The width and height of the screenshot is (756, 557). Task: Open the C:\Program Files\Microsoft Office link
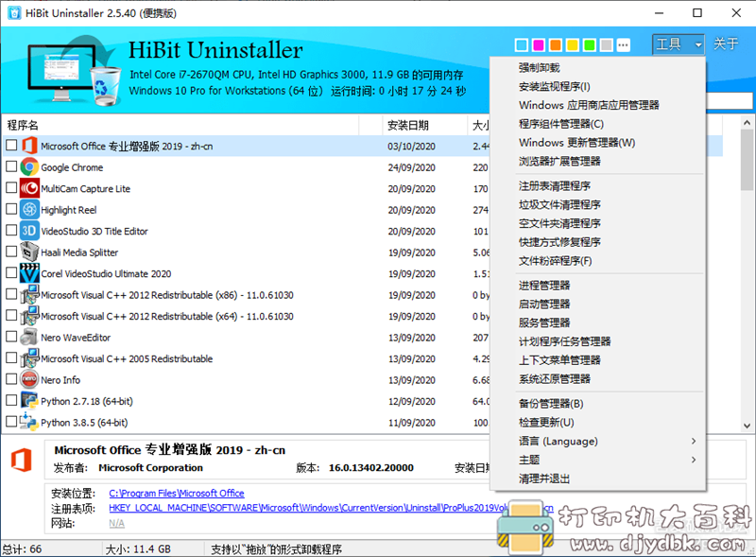point(177,494)
